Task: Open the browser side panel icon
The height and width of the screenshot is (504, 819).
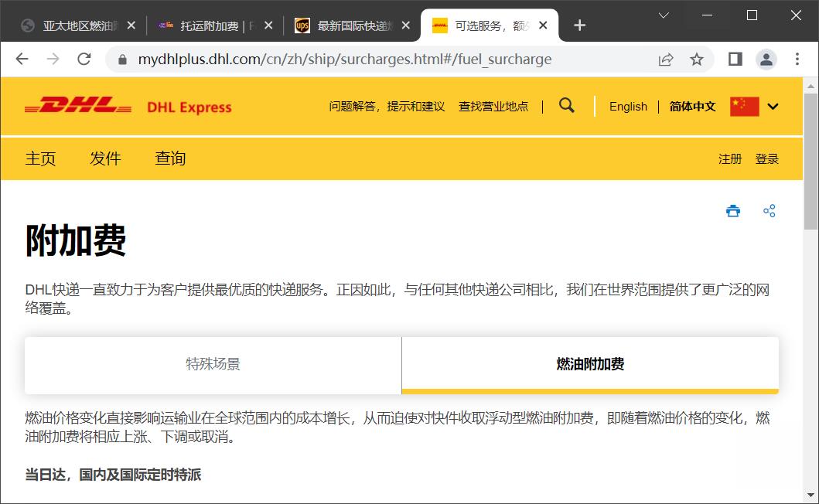Action: [735, 59]
